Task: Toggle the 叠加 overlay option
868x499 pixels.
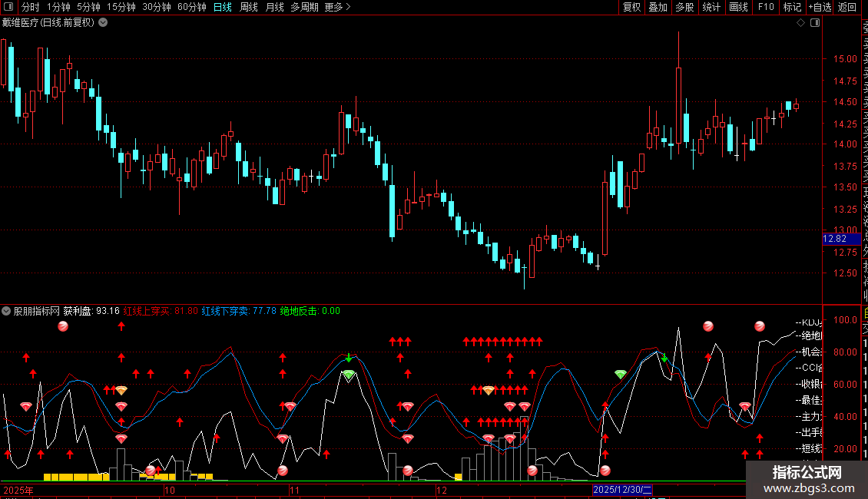Action: [658, 7]
